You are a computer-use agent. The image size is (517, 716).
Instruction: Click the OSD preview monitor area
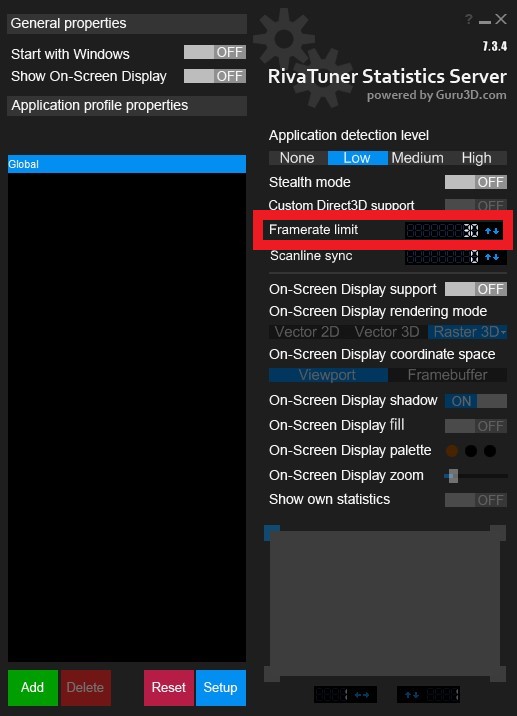[385, 604]
